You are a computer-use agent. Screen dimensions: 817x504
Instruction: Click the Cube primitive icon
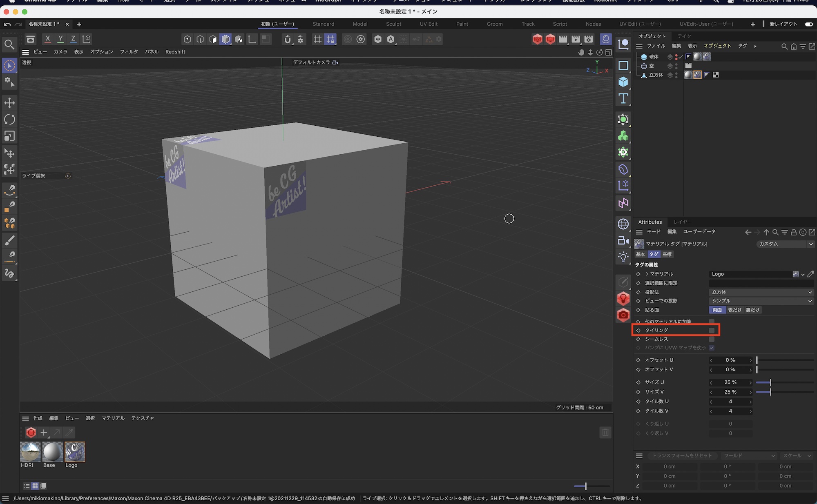[x=623, y=82]
